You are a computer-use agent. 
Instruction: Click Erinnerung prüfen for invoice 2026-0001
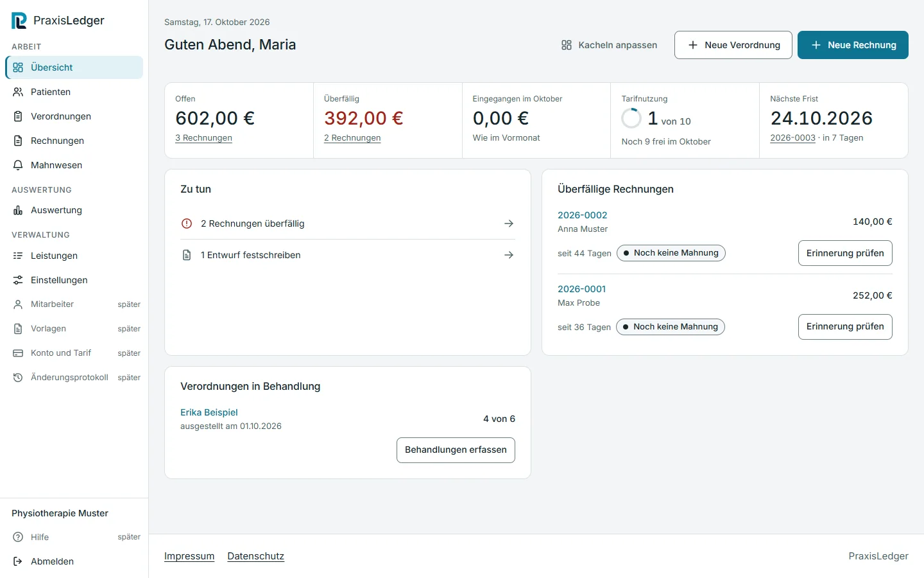(845, 327)
